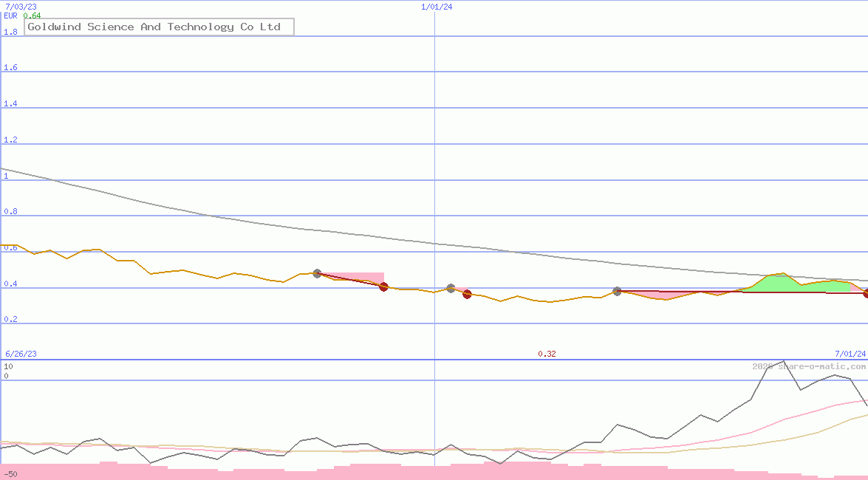868x480 pixels.
Task: Click the 10 indicator axis label
Action: click(8, 366)
